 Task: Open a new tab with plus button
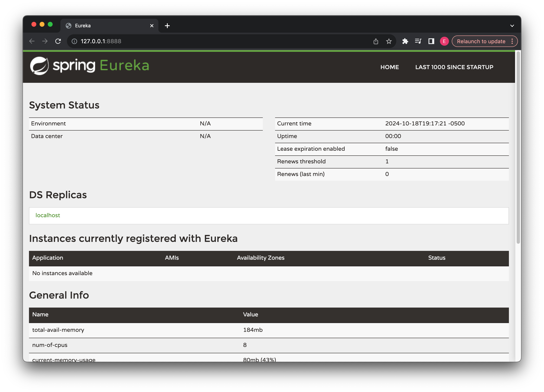[167, 26]
